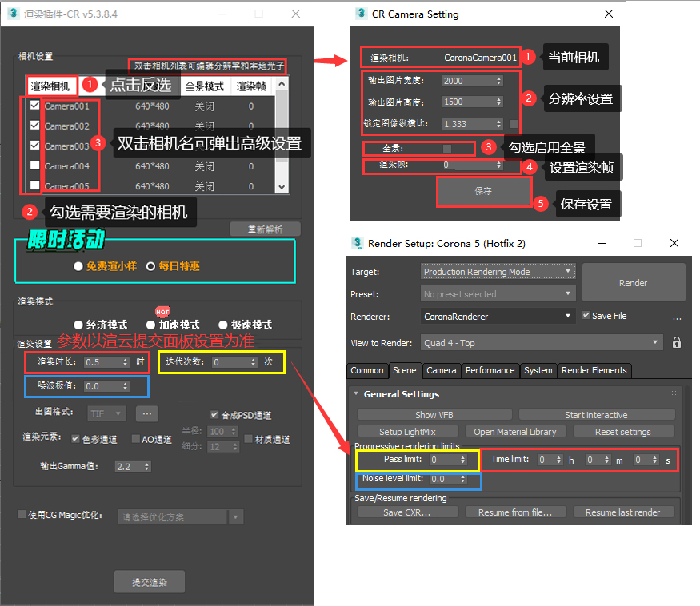Switch to the Common tab
Image resolution: width=700 pixels, height=606 pixels.
coord(367,370)
